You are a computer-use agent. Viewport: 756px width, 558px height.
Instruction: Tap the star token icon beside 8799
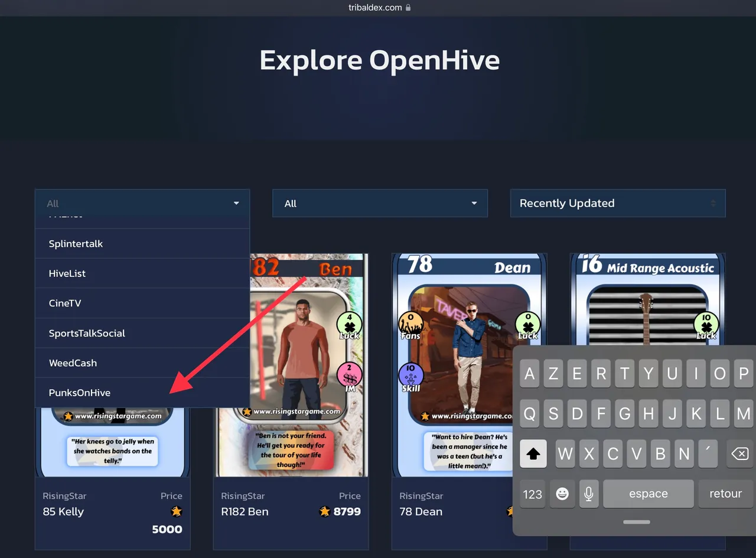[324, 511]
